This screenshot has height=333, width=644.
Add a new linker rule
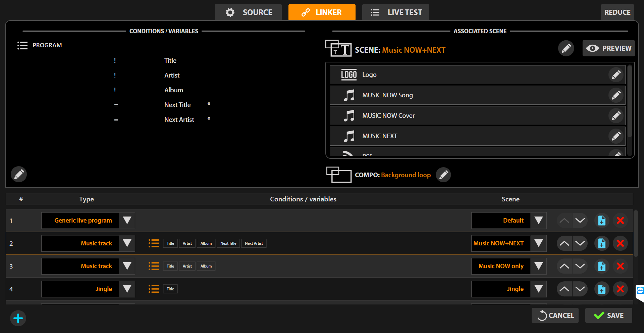point(18,318)
